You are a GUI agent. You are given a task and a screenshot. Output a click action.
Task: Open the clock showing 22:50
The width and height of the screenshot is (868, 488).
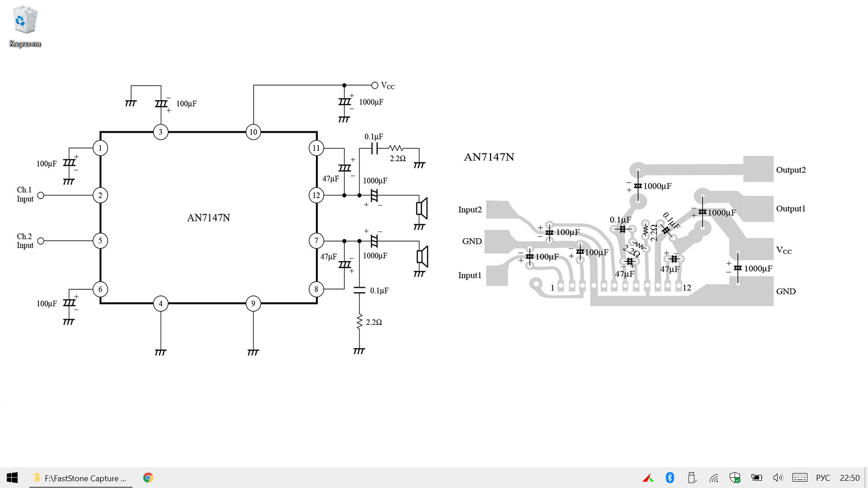point(849,478)
